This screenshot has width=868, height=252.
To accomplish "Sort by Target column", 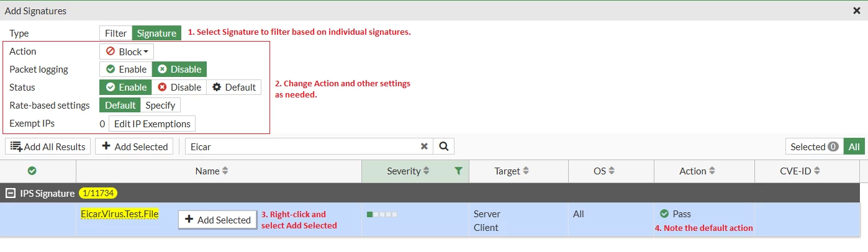I will pos(512,171).
